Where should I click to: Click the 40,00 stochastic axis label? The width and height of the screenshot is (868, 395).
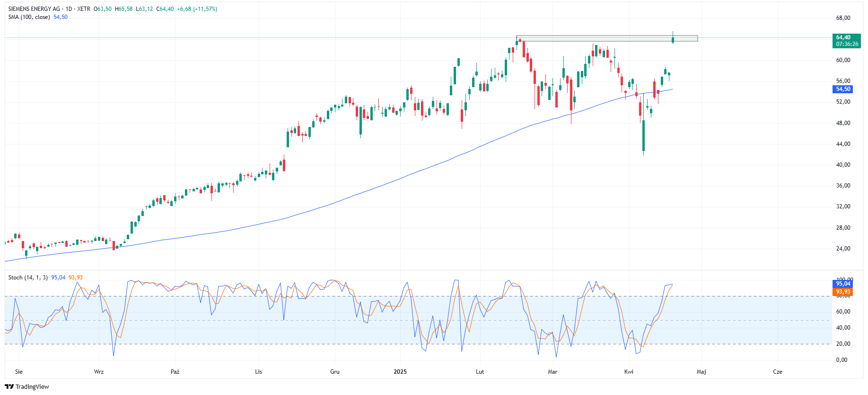point(843,328)
